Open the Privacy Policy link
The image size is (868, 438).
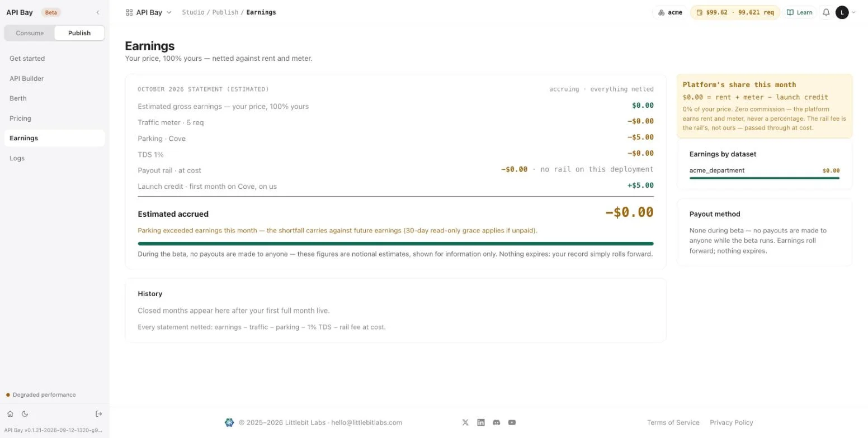pos(732,422)
